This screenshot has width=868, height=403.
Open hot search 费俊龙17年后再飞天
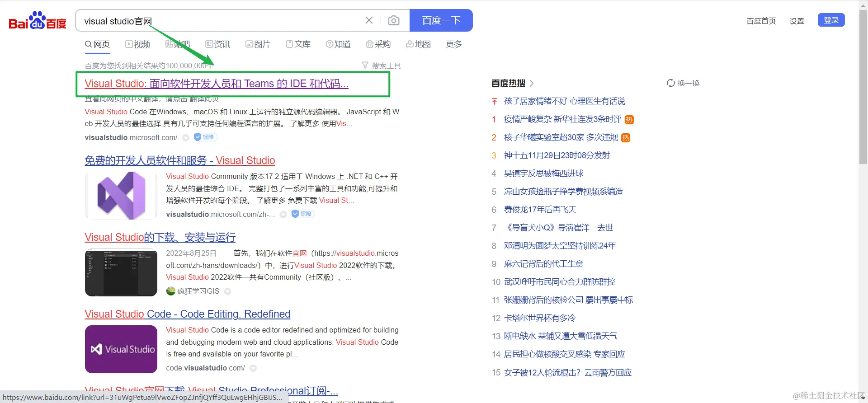[x=540, y=210]
